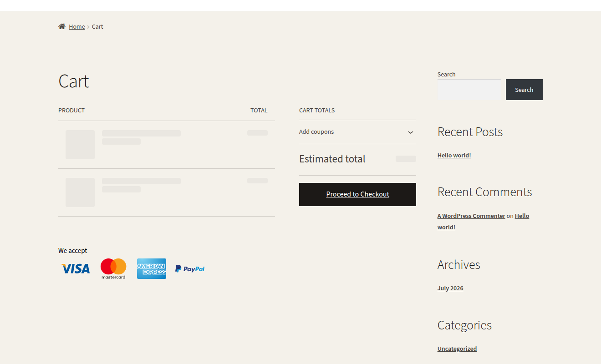Open the Home breadcrumb link
This screenshot has height=364, width=601.
(77, 26)
